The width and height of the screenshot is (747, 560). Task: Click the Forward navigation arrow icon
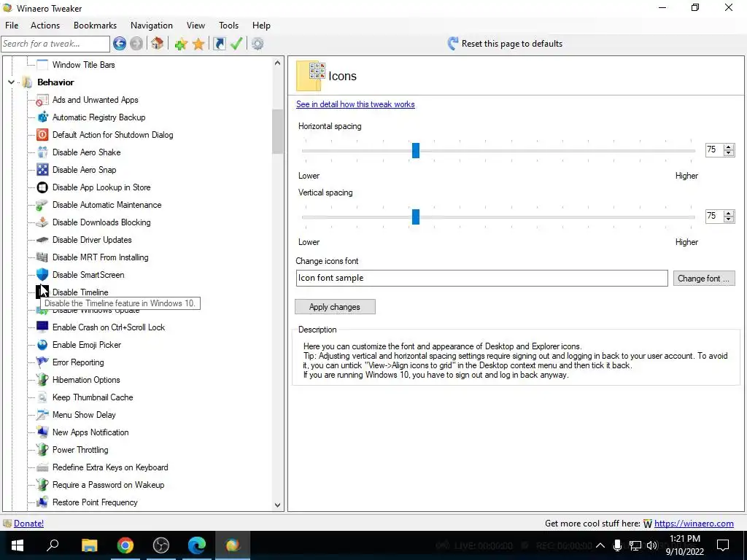click(x=136, y=44)
